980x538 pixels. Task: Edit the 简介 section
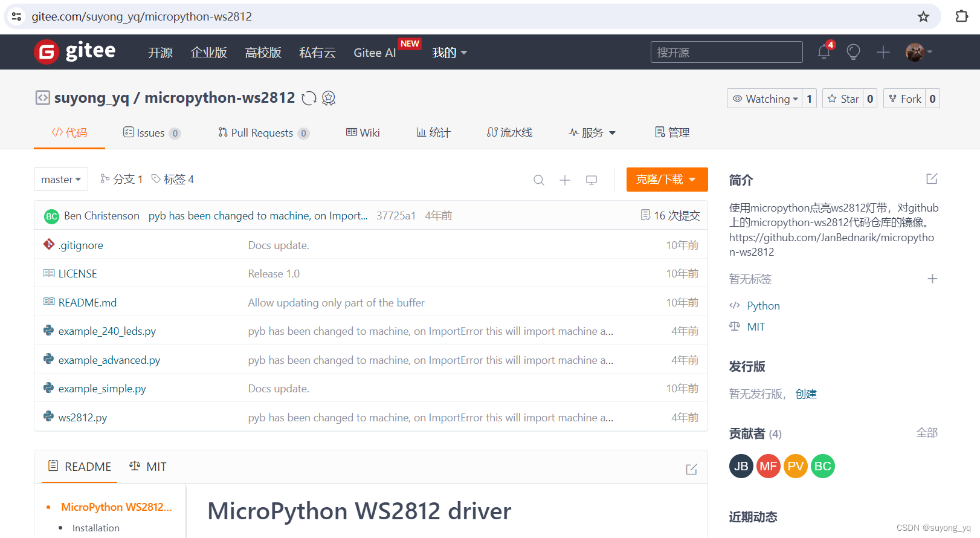coord(932,179)
